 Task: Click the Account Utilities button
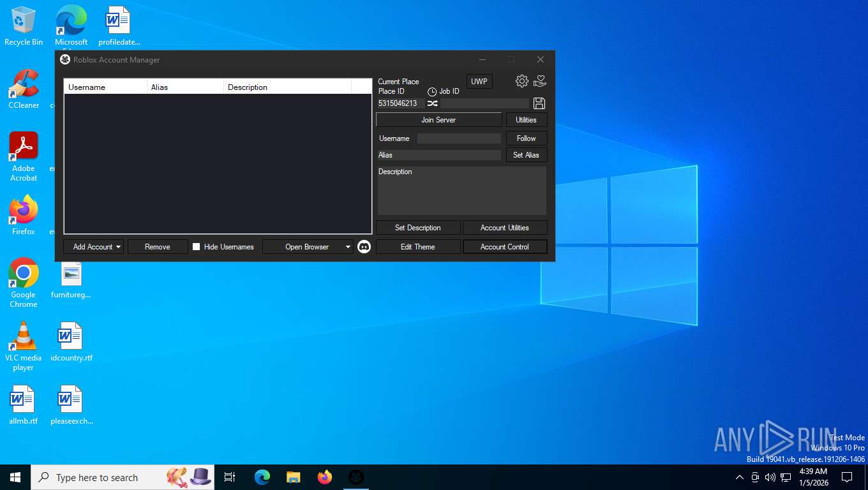[505, 228]
